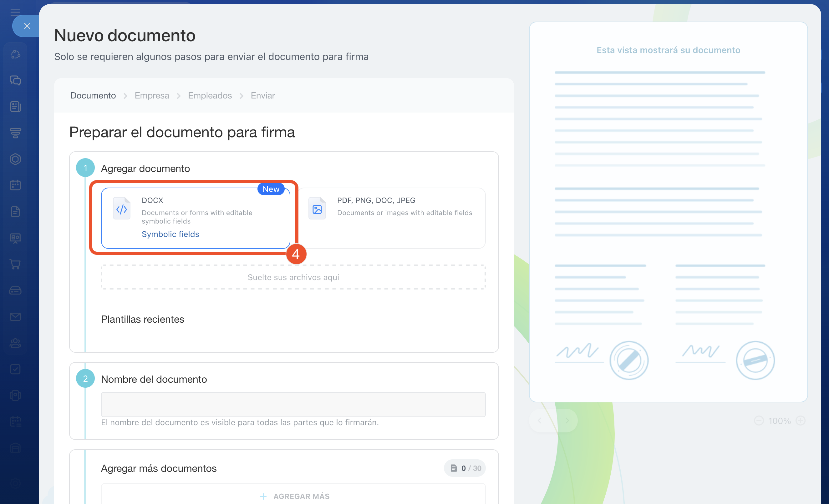Open the mail envelope sidebar icon

[15, 316]
